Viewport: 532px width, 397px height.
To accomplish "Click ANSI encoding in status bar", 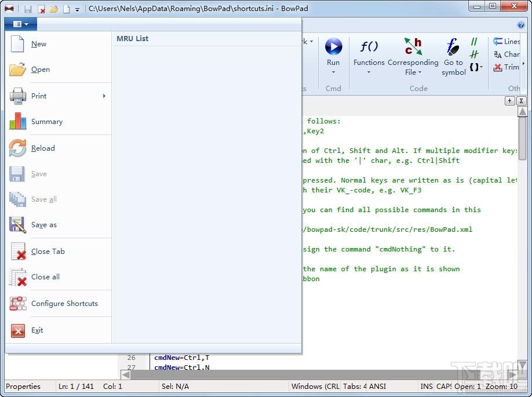I will (x=377, y=387).
